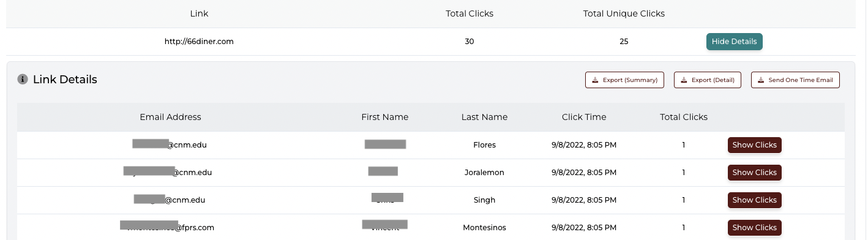
Task: Show clicks for the Singh row
Action: [x=754, y=200]
